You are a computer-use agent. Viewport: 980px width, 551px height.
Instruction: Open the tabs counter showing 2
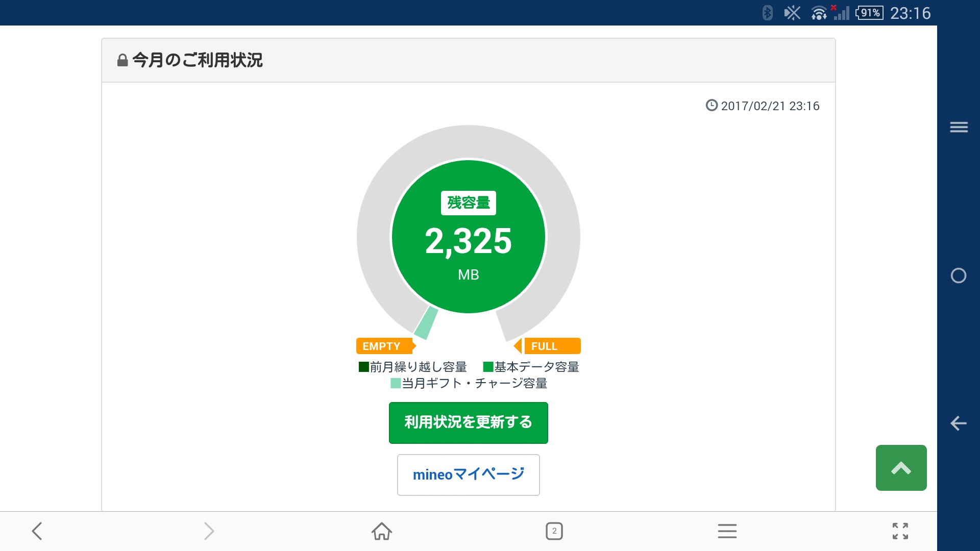pos(554,531)
